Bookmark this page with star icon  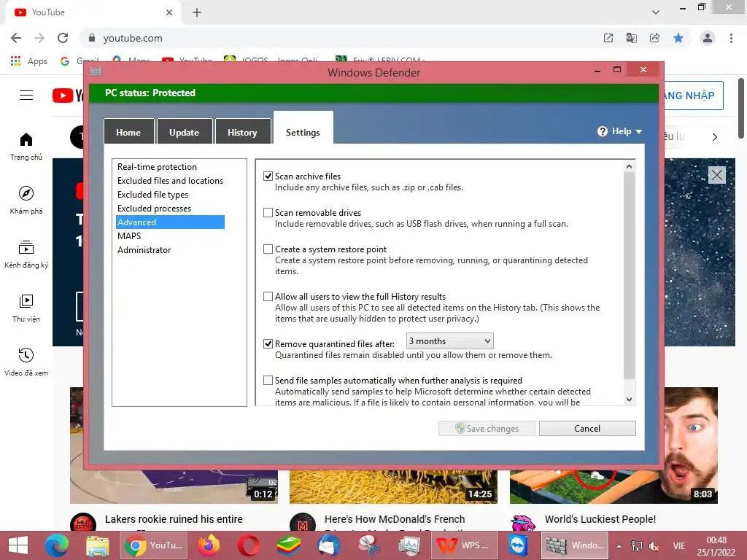pos(678,38)
